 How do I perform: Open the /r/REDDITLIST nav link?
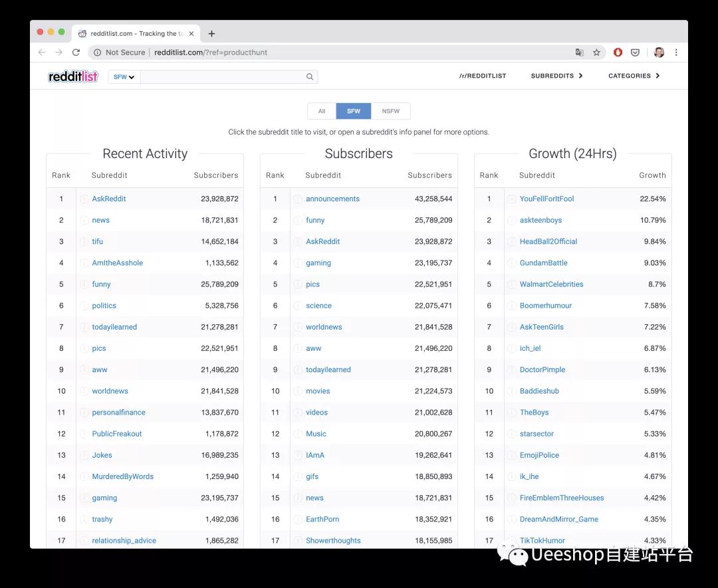point(483,76)
